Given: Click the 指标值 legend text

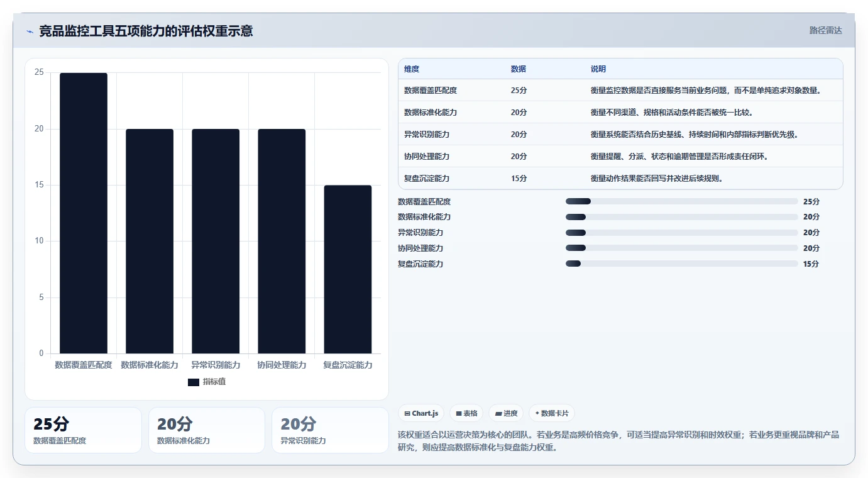Looking at the screenshot, I should coord(214,382).
